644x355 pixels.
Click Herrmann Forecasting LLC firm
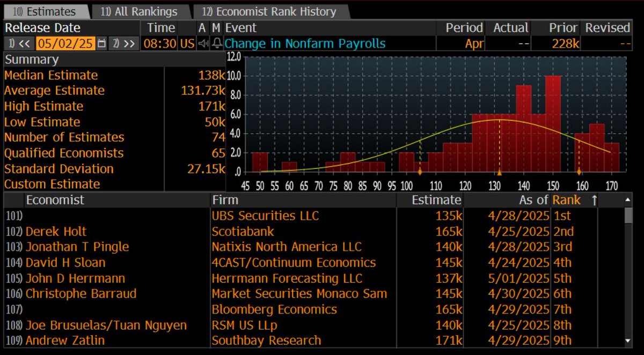(x=287, y=278)
